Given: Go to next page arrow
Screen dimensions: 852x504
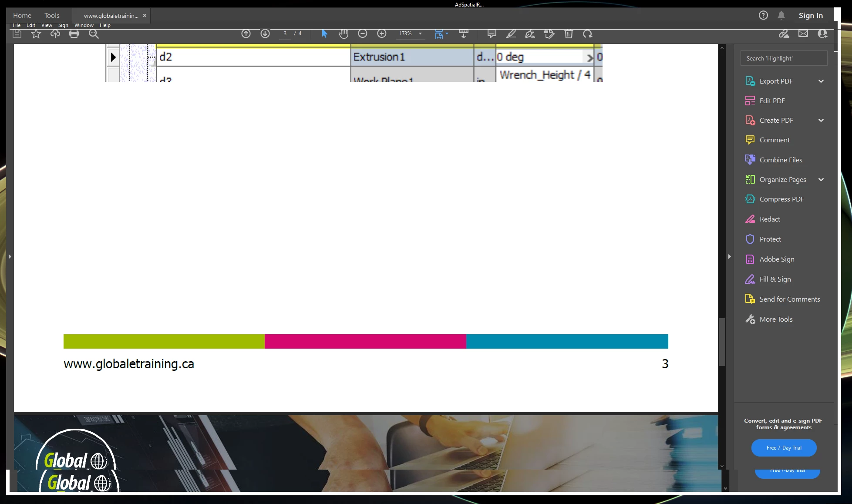Looking at the screenshot, I should point(265,34).
